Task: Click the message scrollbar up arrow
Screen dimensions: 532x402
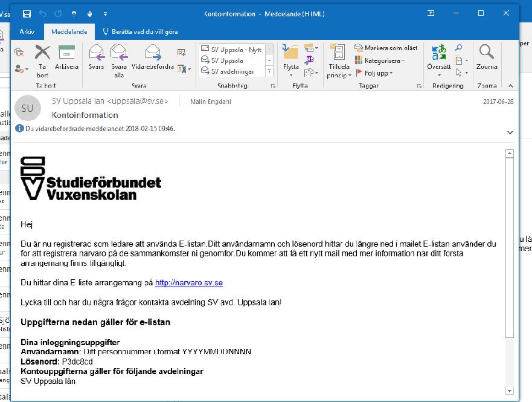Action: 509,154
